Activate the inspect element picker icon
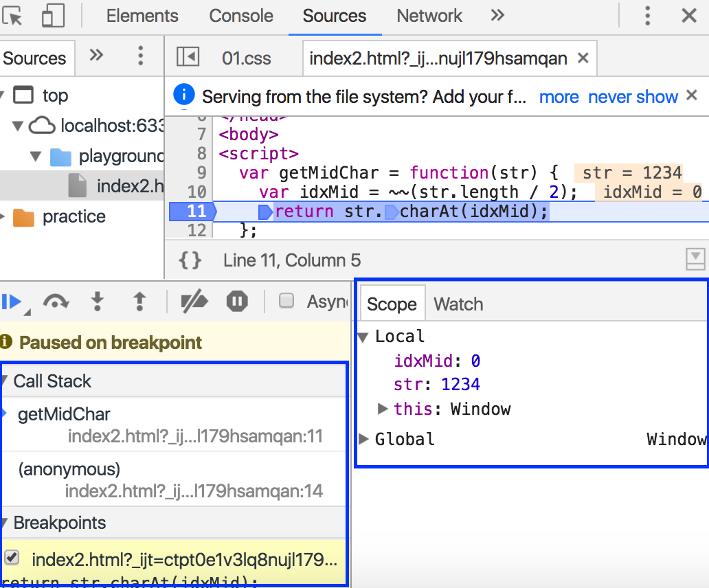709x588 pixels. click(x=12, y=16)
